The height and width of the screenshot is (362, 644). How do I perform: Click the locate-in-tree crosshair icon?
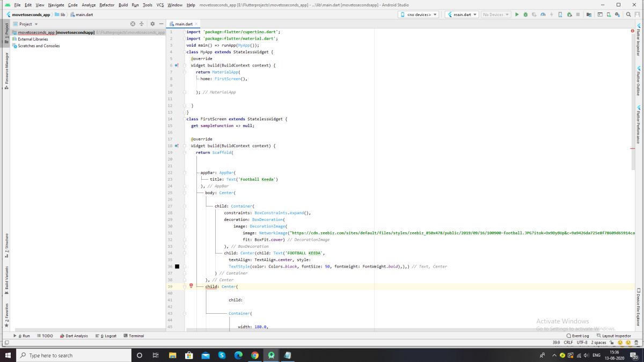pos(133,24)
